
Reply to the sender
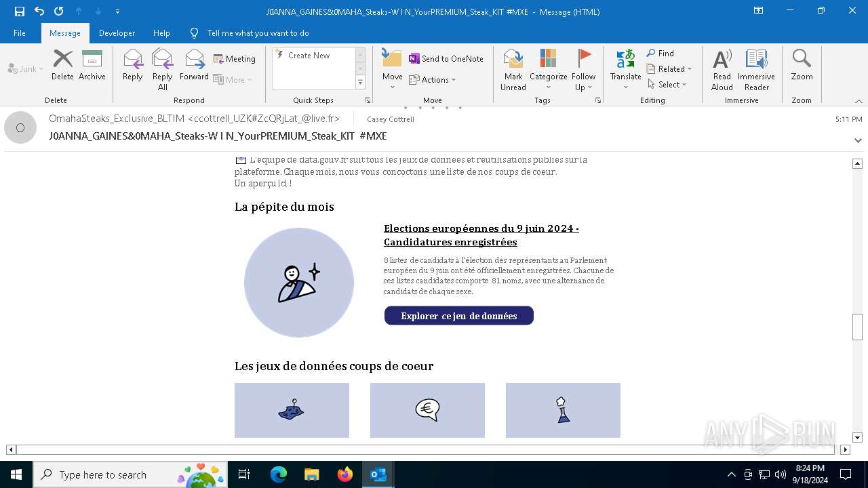(x=133, y=65)
